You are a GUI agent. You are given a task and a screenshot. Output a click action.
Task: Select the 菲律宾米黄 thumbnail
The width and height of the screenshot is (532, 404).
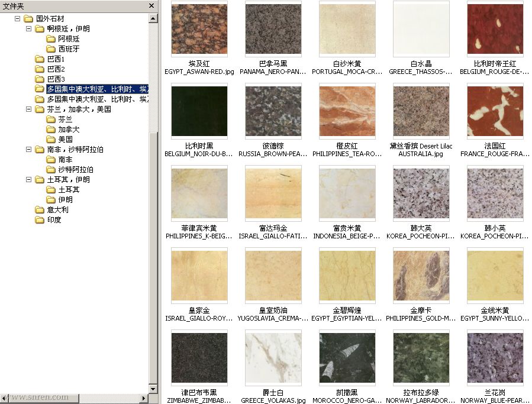(x=199, y=193)
